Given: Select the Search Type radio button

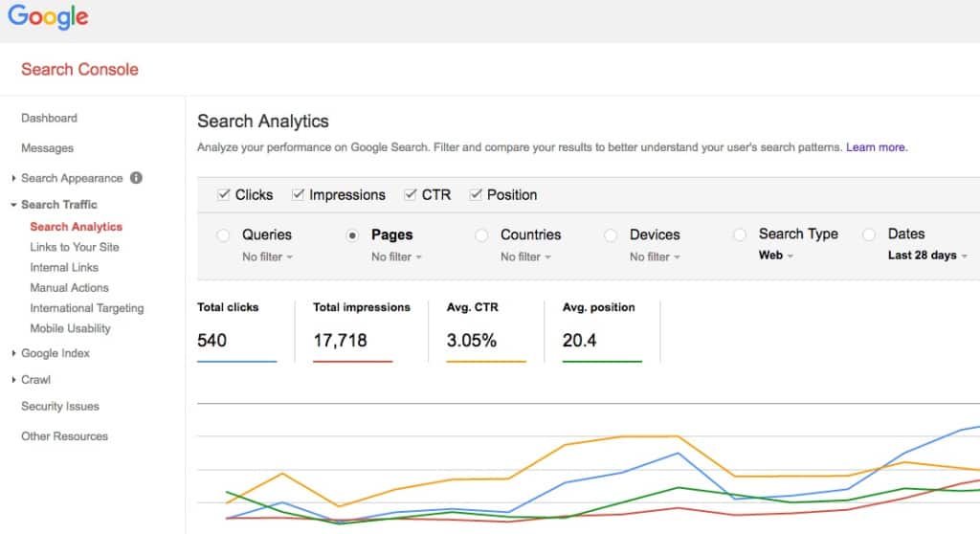Looking at the screenshot, I should coord(740,234).
